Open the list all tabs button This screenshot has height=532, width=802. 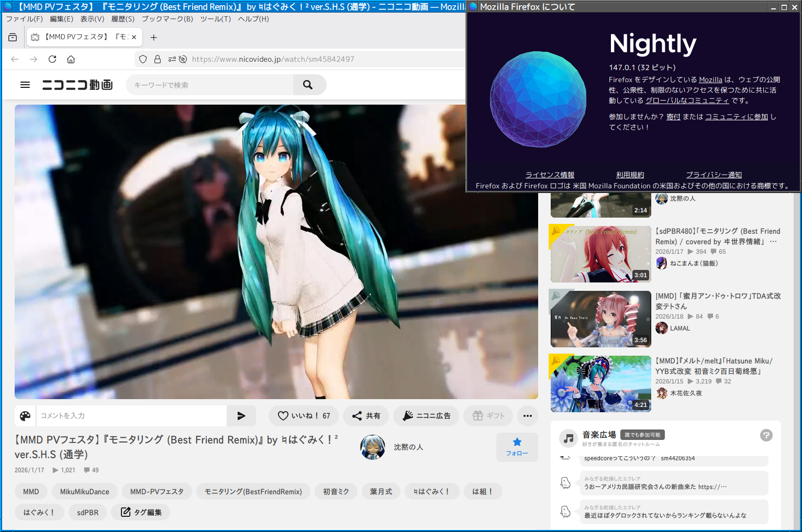click(13, 37)
